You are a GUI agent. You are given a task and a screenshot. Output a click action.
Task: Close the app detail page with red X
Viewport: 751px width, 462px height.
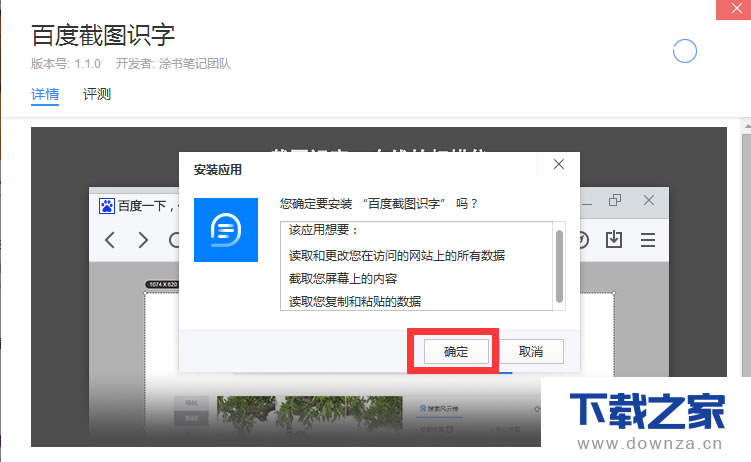click(736, 9)
